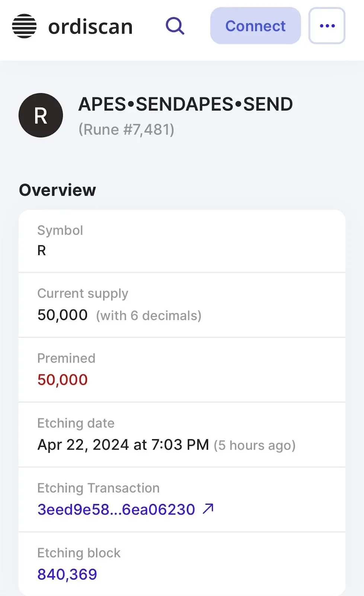The width and height of the screenshot is (364, 596).
Task: Open etching block 840,369
Action: pyautogui.click(x=67, y=574)
